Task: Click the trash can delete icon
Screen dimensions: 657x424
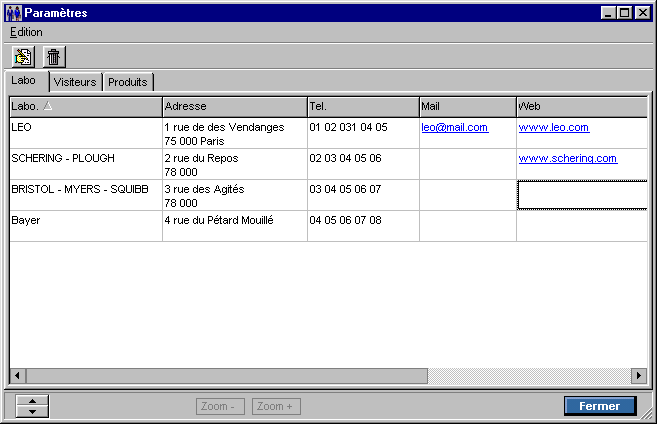Action: [54, 57]
